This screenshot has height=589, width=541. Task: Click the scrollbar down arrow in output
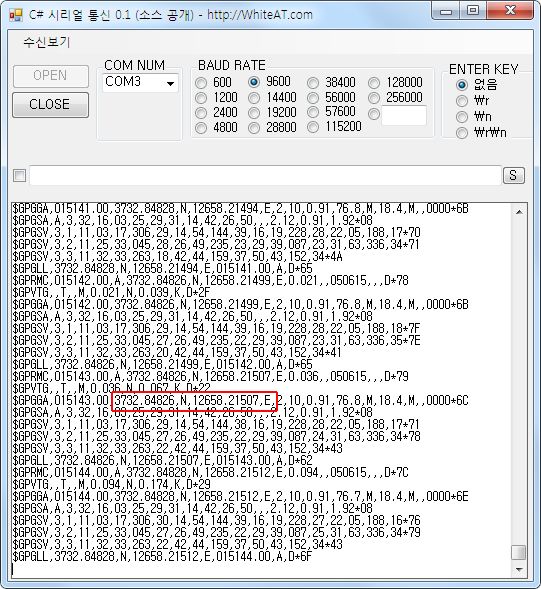(519, 569)
